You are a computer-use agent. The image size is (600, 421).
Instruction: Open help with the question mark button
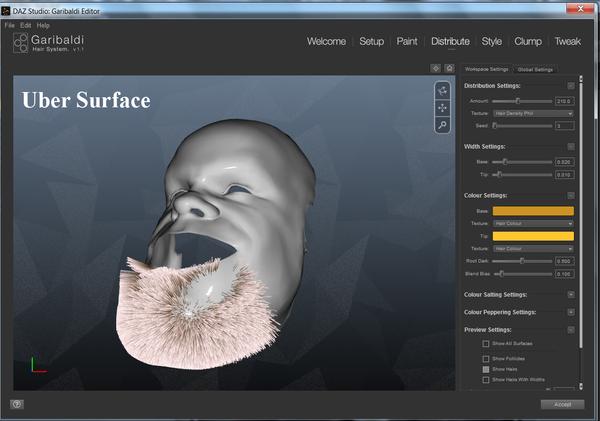tap(17, 404)
